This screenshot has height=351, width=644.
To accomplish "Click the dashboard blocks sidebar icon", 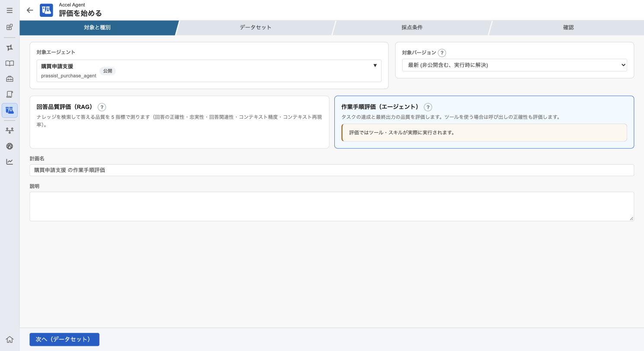I will 10,27.
